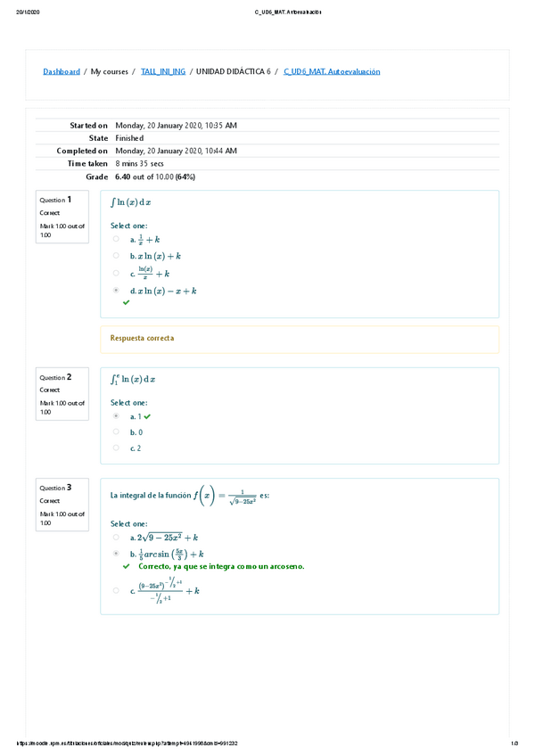Screen dimensions: 535x756
Task: Select Question 3 option a radio button
Action: [x=116, y=537]
